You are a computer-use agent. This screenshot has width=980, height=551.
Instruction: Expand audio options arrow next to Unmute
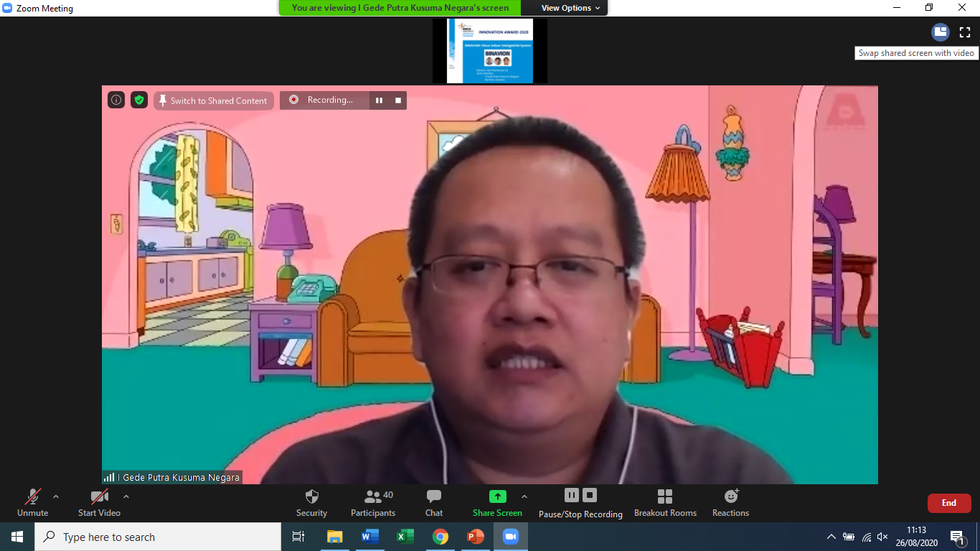pyautogui.click(x=56, y=496)
